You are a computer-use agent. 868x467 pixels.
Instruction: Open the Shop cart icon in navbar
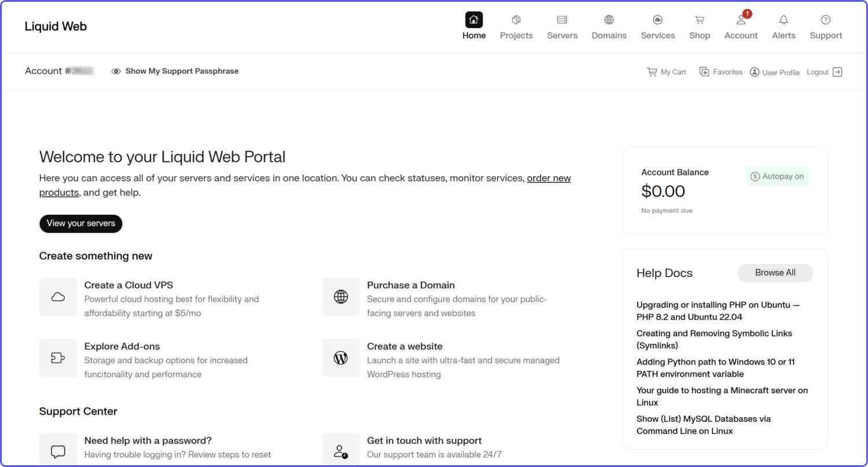[700, 20]
